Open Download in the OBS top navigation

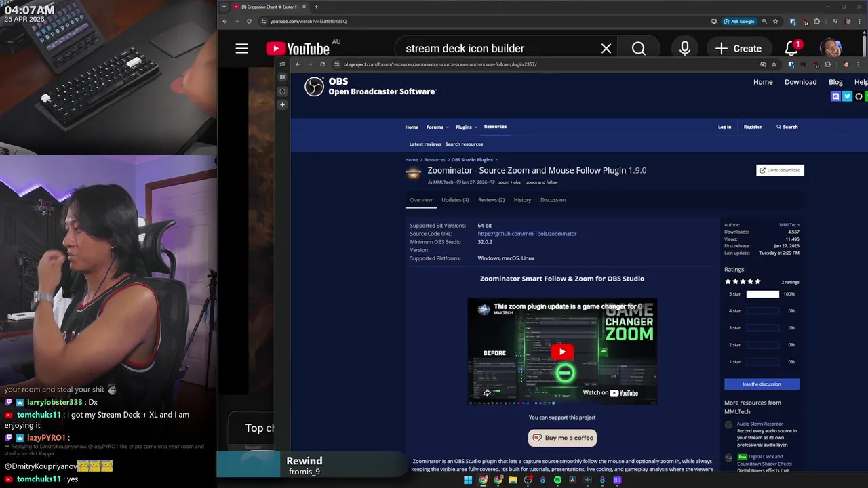pyautogui.click(x=800, y=82)
